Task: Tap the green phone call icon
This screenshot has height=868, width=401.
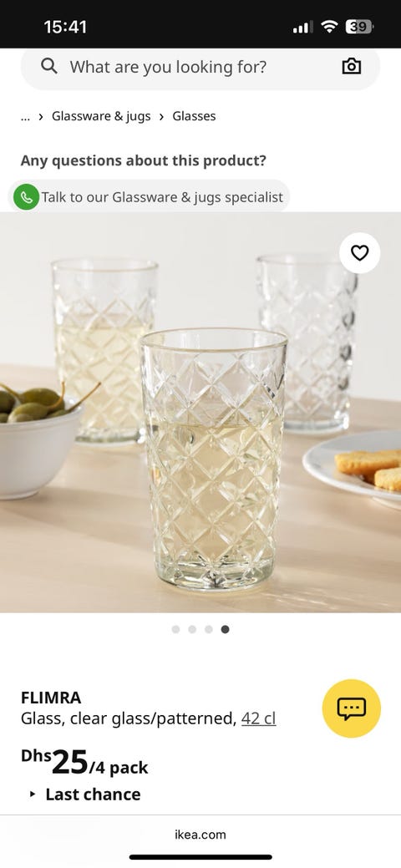Action: pyautogui.click(x=26, y=196)
